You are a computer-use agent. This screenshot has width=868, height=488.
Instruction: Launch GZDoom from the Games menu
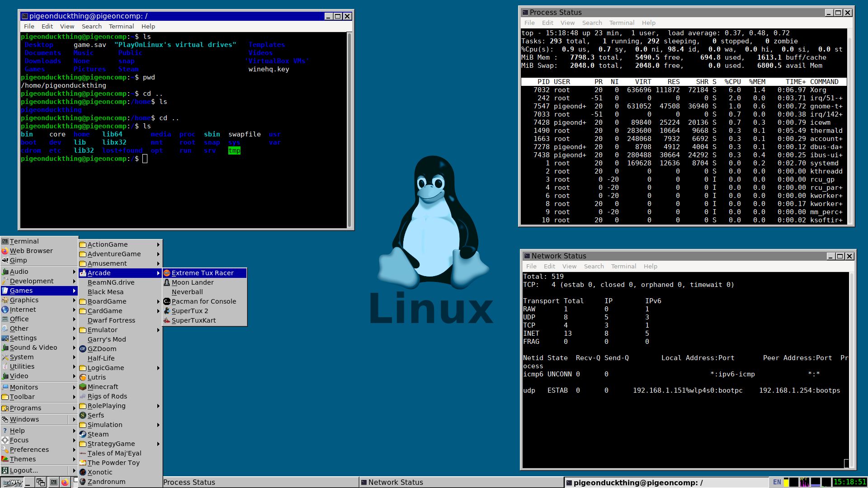103,348
